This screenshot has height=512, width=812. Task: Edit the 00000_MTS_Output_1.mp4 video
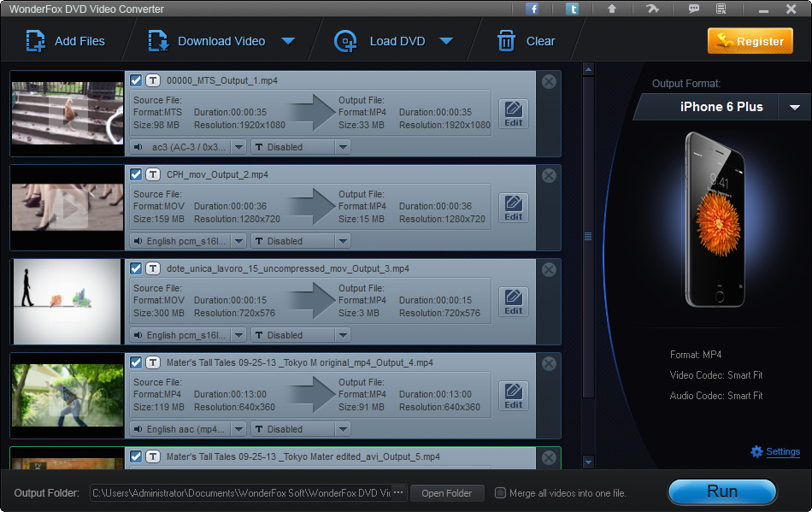click(x=513, y=114)
